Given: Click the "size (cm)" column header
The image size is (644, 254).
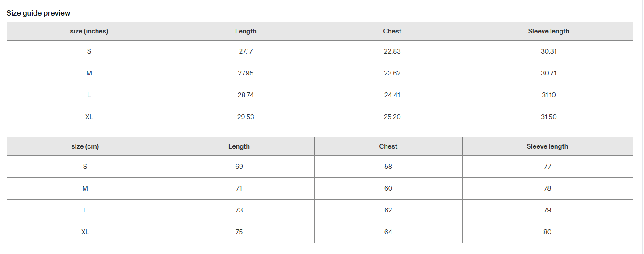Looking at the screenshot, I should (85, 146).
